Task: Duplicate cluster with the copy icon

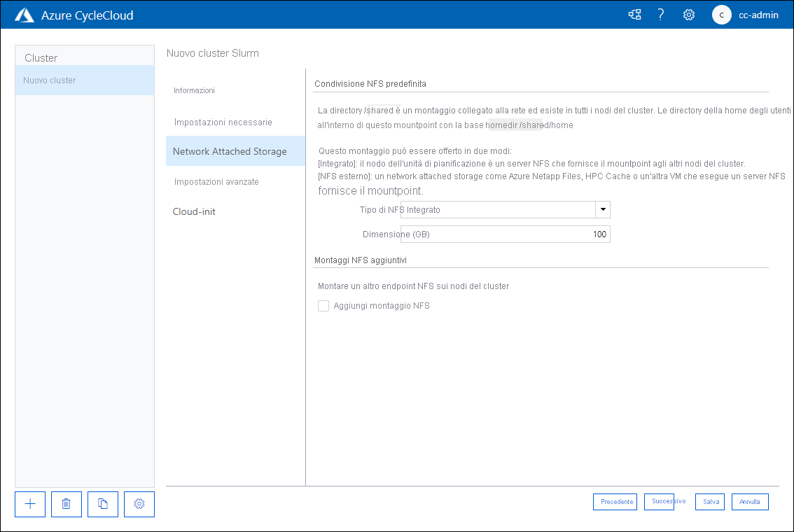Action: click(102, 504)
